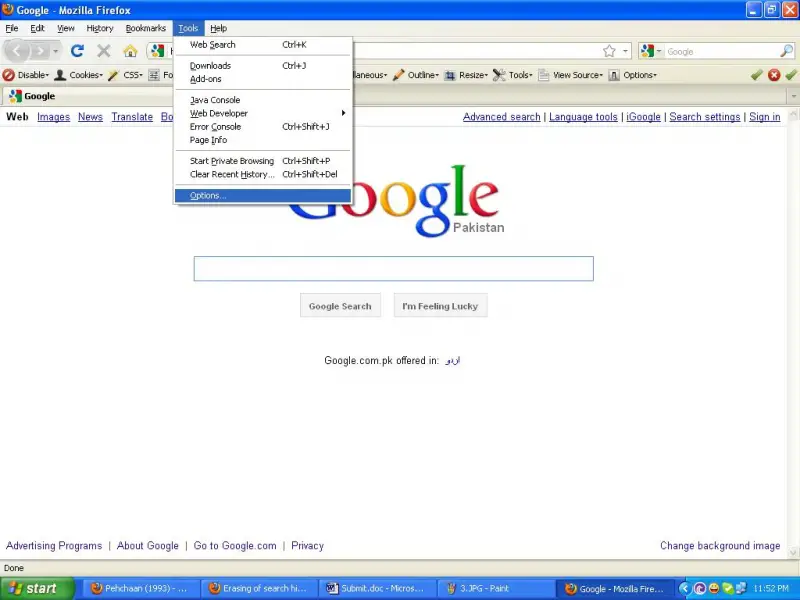Open the Cookies dropdown on Web Developer toolbar
The image size is (800, 600).
pos(79,75)
